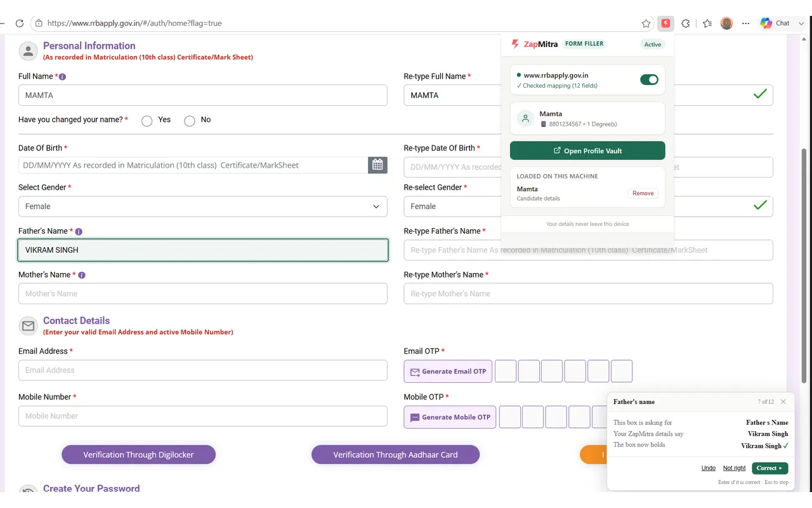Choose Verification Through Aadhaar Card
Image resolution: width=812 pixels, height=508 pixels.
point(395,455)
